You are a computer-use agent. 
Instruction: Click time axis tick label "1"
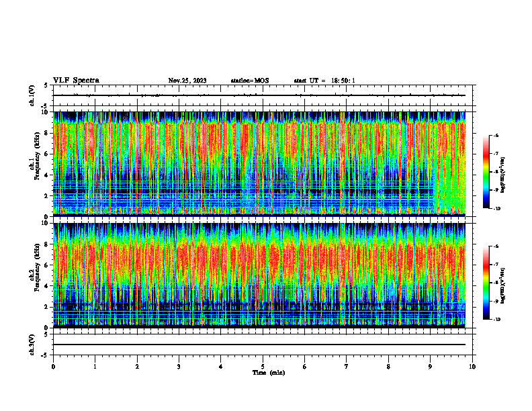[95, 367]
